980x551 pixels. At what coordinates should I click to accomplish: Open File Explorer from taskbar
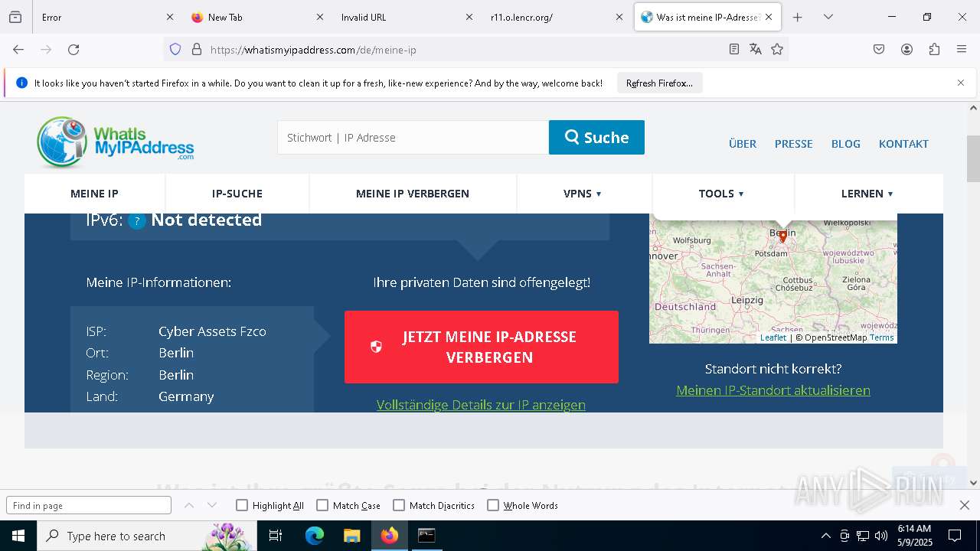tap(351, 536)
